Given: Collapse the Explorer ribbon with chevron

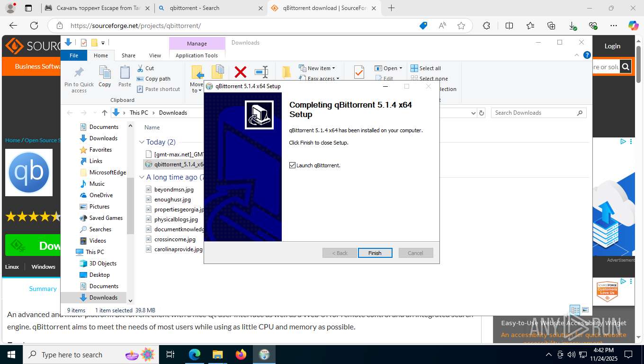Looking at the screenshot, I should pos(577,55).
